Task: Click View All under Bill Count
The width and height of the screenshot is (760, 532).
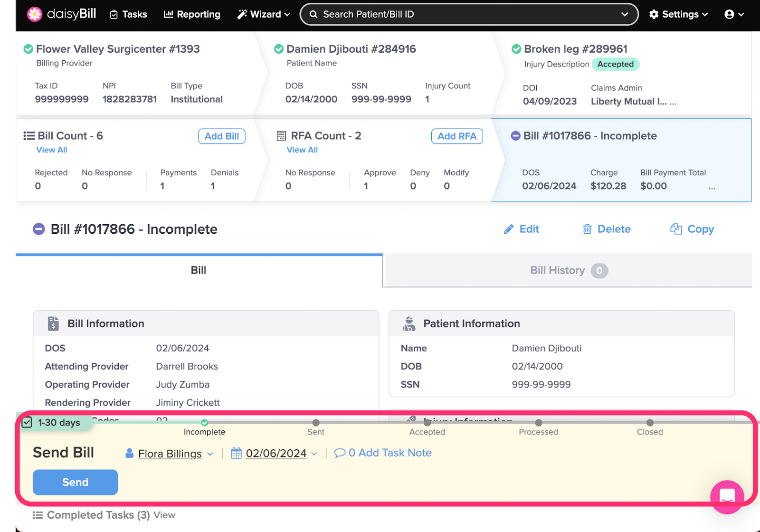Action: (x=52, y=150)
